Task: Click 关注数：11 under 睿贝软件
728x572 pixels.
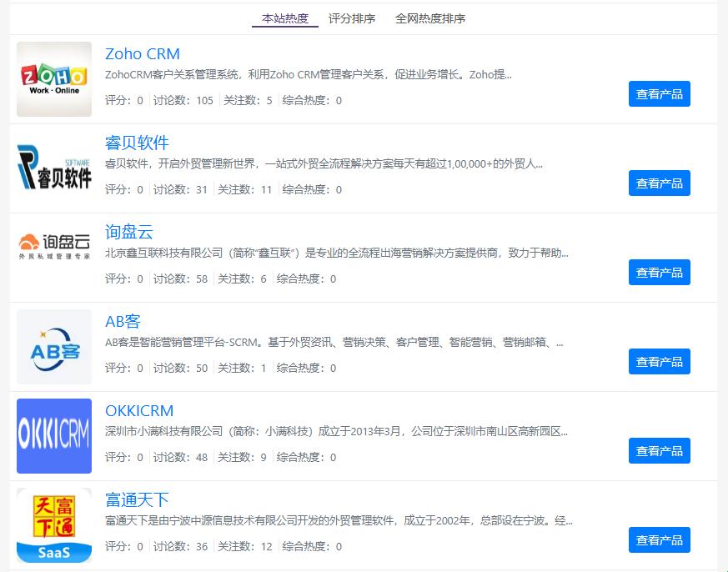Action: click(x=244, y=189)
